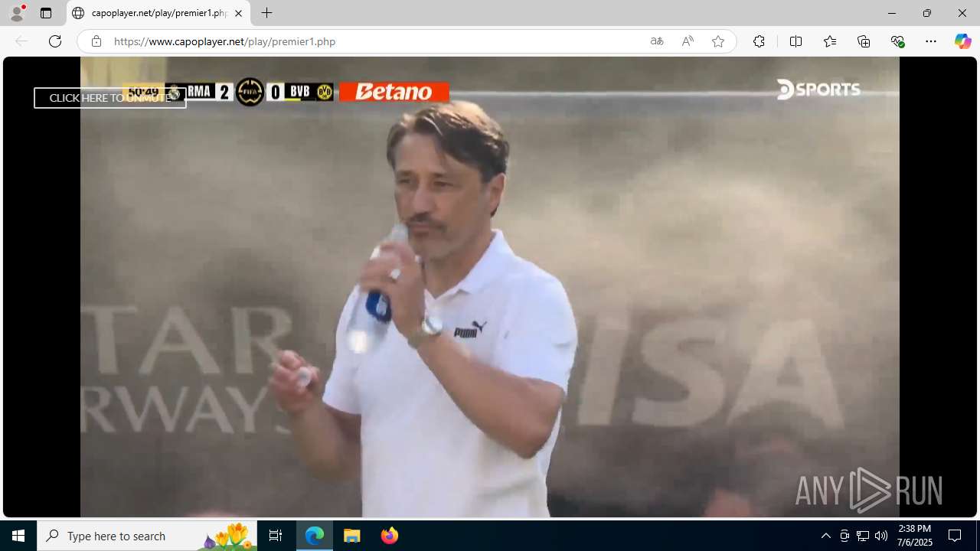The image size is (980, 551).
Task: Close the capoplayer.net tab
Action: pyautogui.click(x=238, y=13)
